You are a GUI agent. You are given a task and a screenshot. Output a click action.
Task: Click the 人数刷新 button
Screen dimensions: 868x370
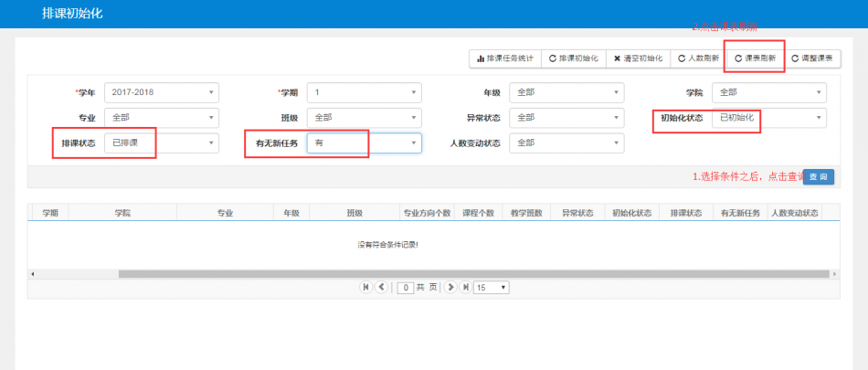[698, 58]
